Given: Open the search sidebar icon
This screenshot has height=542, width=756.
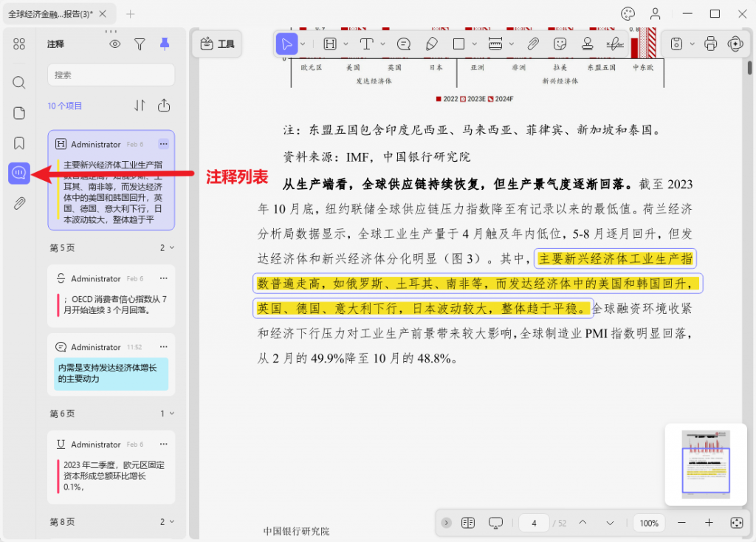Looking at the screenshot, I should tap(19, 83).
